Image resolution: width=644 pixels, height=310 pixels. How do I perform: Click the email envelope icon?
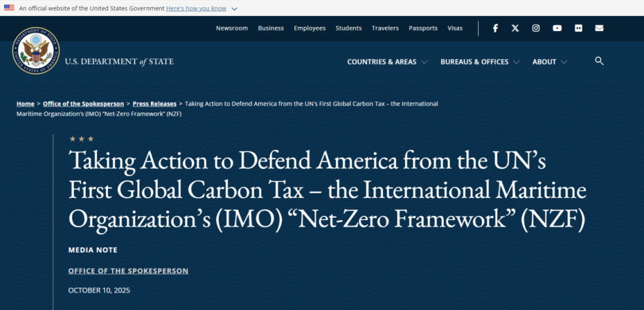point(599,28)
